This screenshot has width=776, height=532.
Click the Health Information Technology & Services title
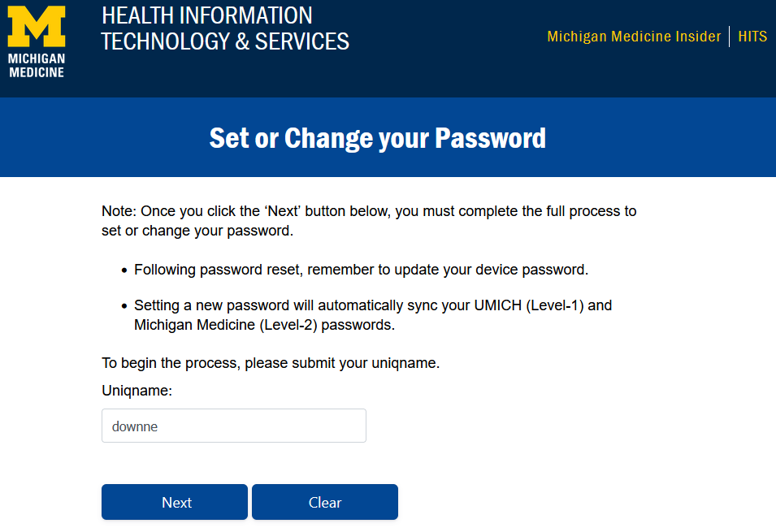click(x=225, y=28)
